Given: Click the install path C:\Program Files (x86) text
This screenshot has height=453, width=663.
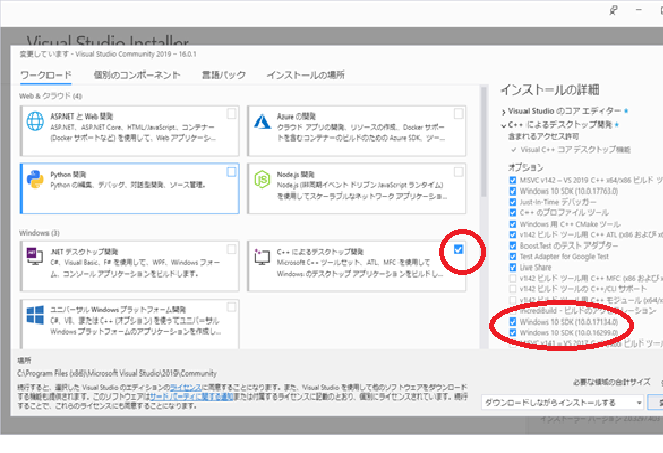Looking at the screenshot, I should [117, 373].
